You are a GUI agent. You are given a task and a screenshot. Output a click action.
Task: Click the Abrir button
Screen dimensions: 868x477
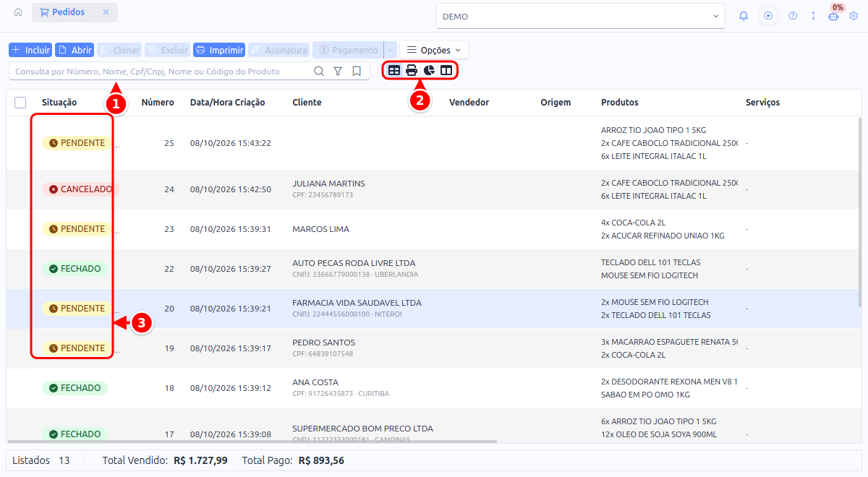[75, 50]
